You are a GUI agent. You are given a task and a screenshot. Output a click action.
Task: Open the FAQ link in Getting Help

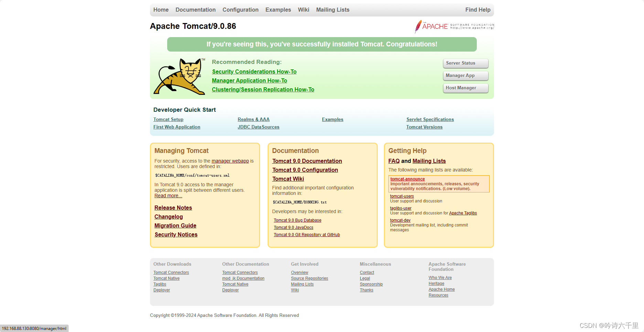click(x=394, y=161)
